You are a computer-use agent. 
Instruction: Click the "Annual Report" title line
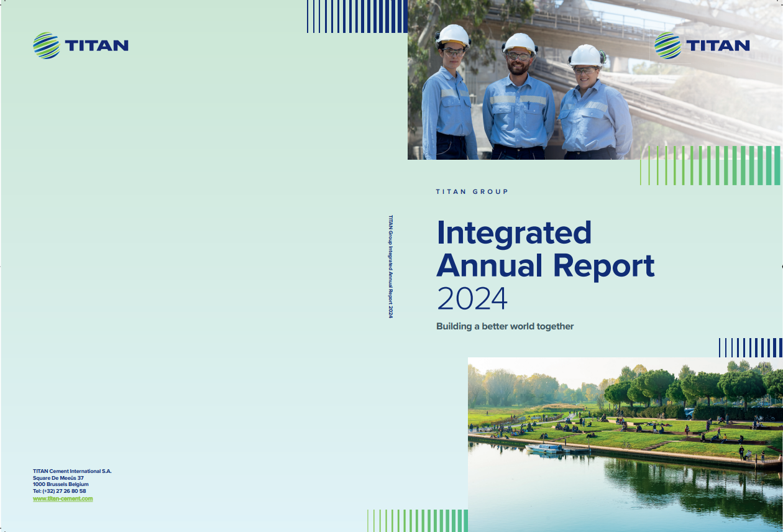(546, 265)
